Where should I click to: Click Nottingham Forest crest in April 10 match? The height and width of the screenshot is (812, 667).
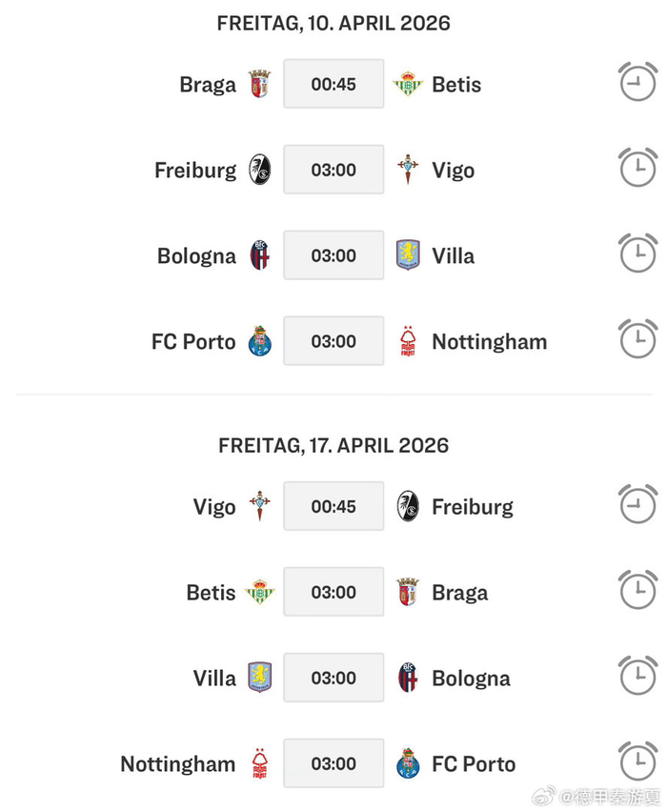click(408, 341)
